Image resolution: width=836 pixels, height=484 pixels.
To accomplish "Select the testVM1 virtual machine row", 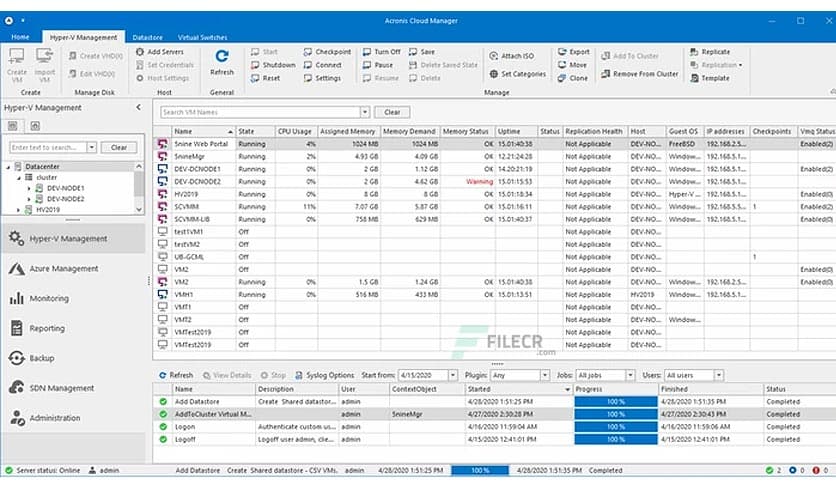I will pyautogui.click(x=494, y=232).
